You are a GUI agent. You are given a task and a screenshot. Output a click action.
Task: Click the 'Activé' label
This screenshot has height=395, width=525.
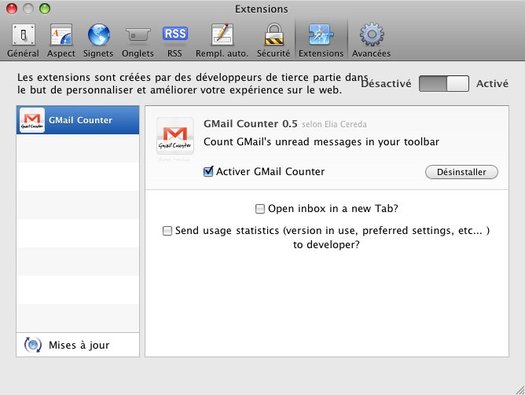click(492, 83)
